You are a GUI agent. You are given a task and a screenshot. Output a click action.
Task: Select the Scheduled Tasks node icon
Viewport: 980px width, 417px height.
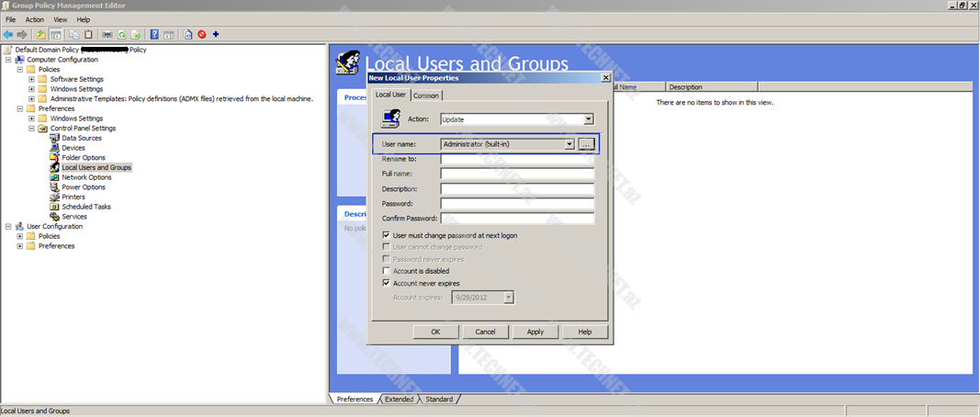pos(54,207)
